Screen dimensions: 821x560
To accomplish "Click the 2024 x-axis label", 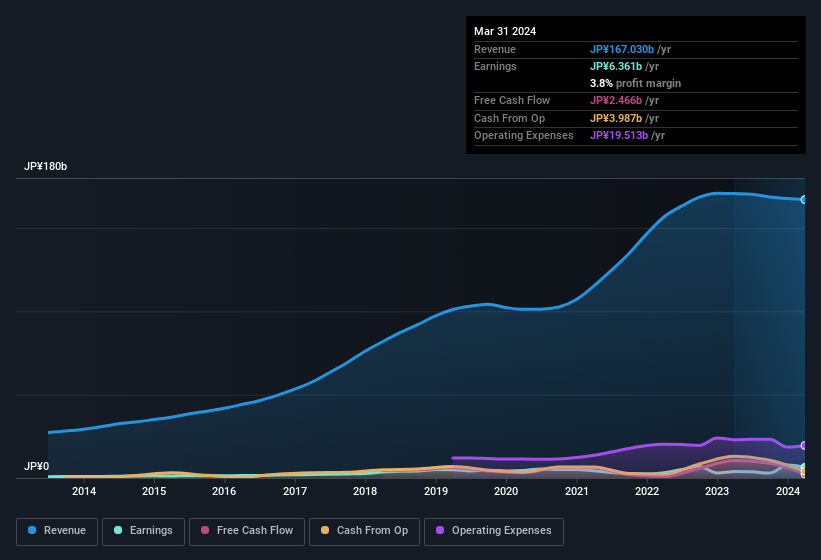I will [x=787, y=491].
